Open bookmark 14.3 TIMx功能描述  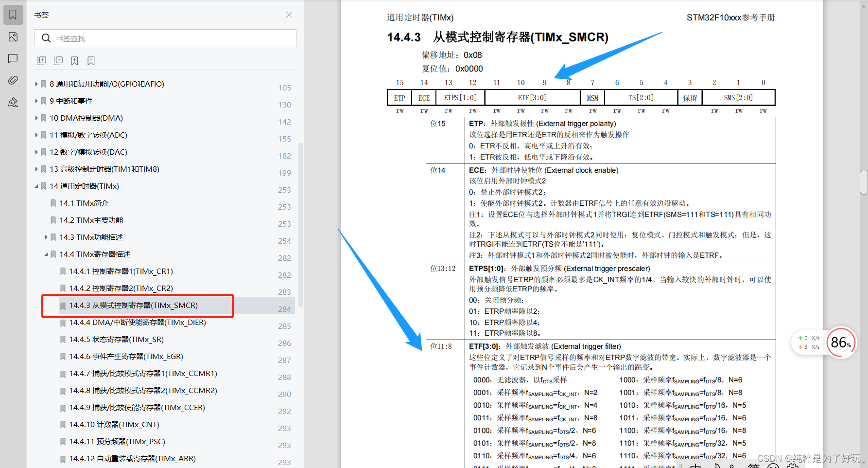tap(91, 237)
